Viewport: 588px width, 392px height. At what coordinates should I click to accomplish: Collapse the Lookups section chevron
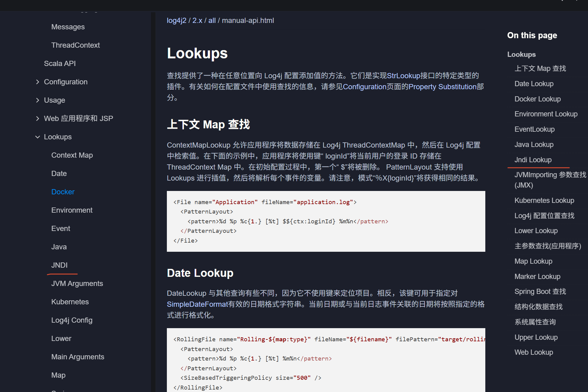(38, 137)
